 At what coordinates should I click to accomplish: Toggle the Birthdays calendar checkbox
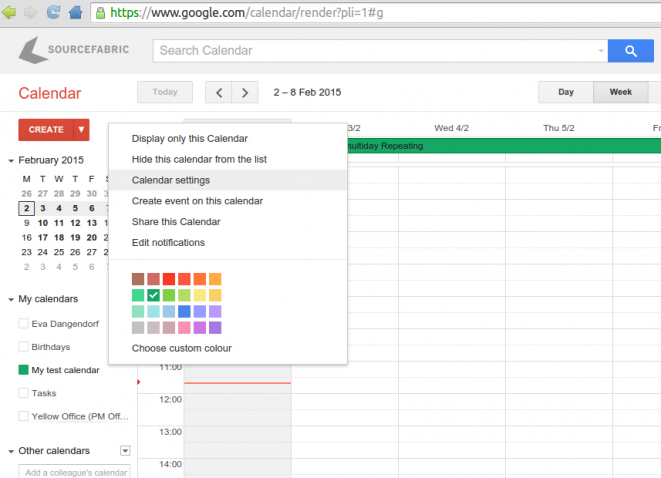(x=24, y=347)
